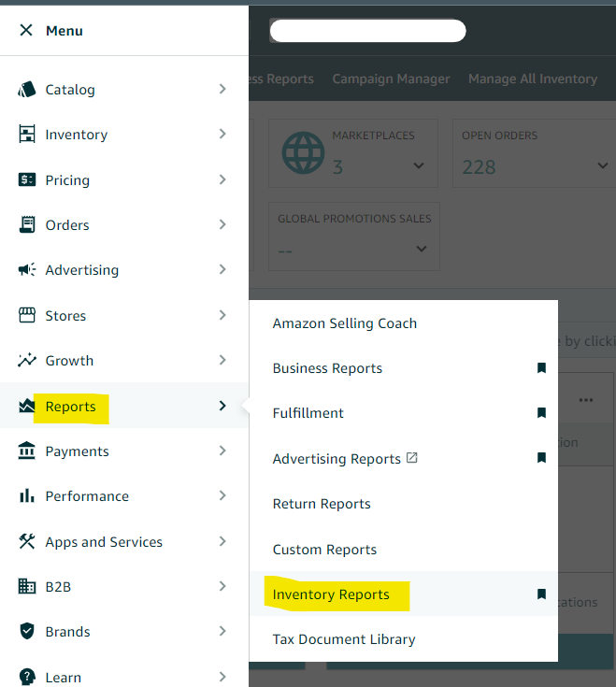This screenshot has height=687, width=616.
Task: Click the Catalog tags icon
Action: [x=27, y=90]
